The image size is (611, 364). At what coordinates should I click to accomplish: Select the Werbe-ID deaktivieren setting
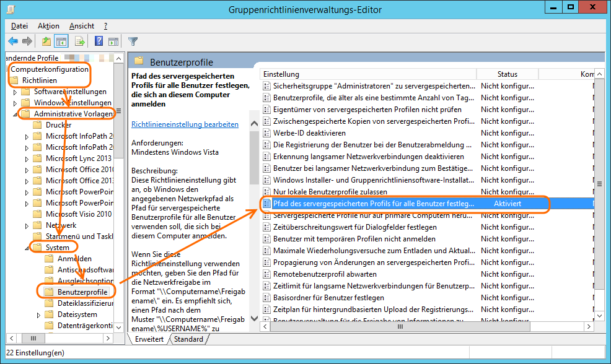click(x=309, y=133)
